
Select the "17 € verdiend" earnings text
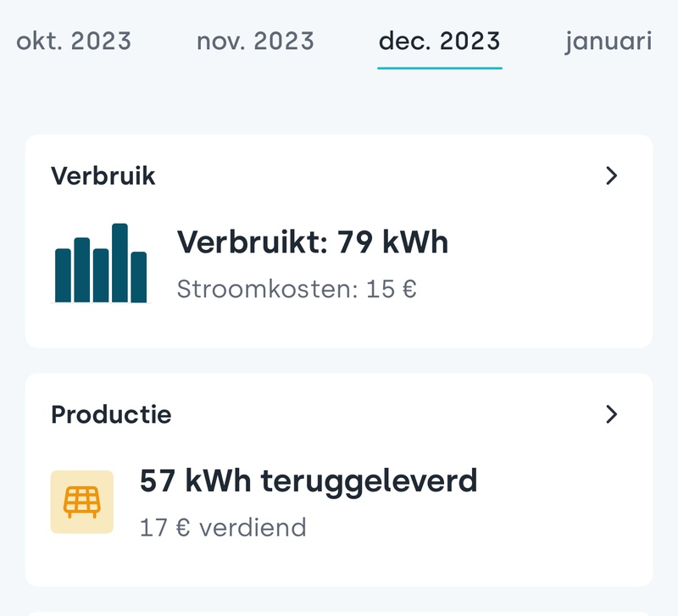[222, 528]
